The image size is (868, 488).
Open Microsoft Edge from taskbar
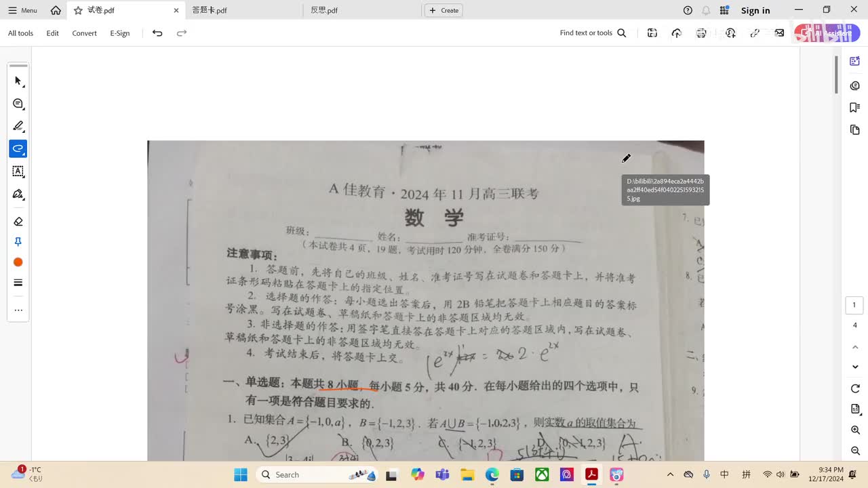click(x=492, y=474)
